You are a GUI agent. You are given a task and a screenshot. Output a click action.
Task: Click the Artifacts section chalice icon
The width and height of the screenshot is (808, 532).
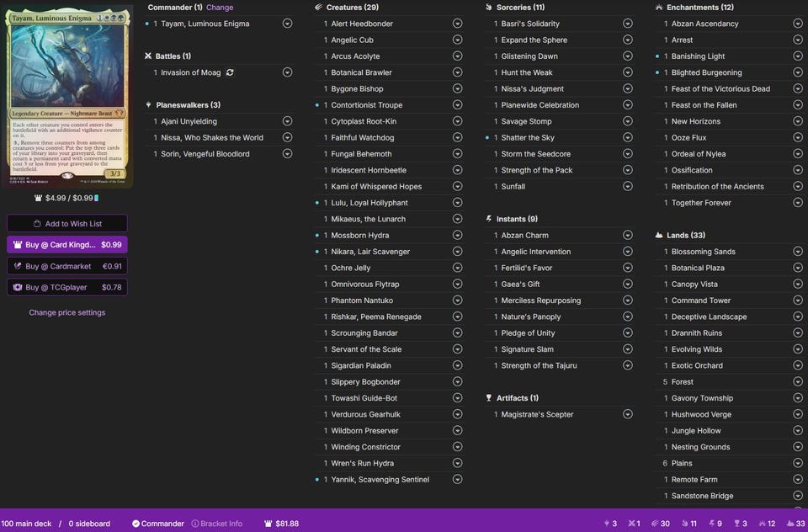488,397
